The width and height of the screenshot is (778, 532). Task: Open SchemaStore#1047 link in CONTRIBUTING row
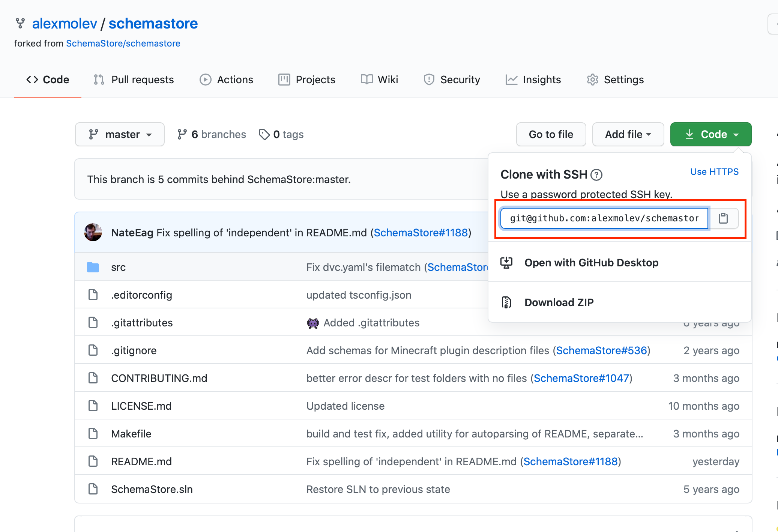[x=581, y=378]
